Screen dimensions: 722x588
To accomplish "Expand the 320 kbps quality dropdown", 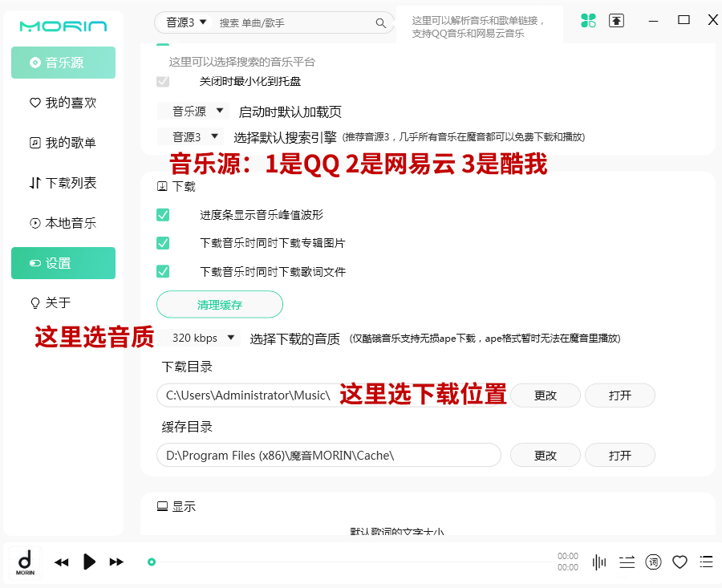I will pyautogui.click(x=198, y=338).
